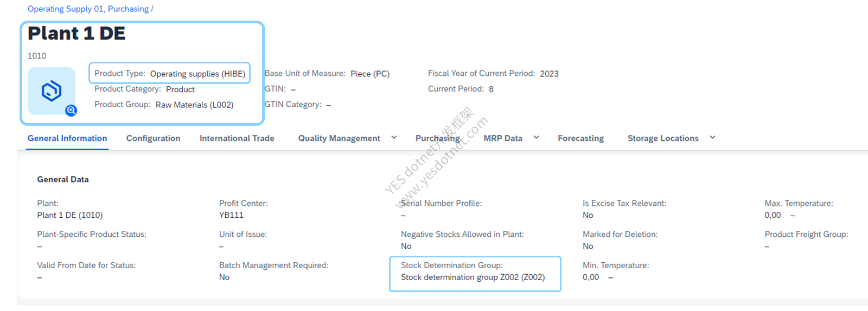Expand the Storage Locations tab dropdown arrow
868x311 pixels.
pyautogui.click(x=712, y=138)
